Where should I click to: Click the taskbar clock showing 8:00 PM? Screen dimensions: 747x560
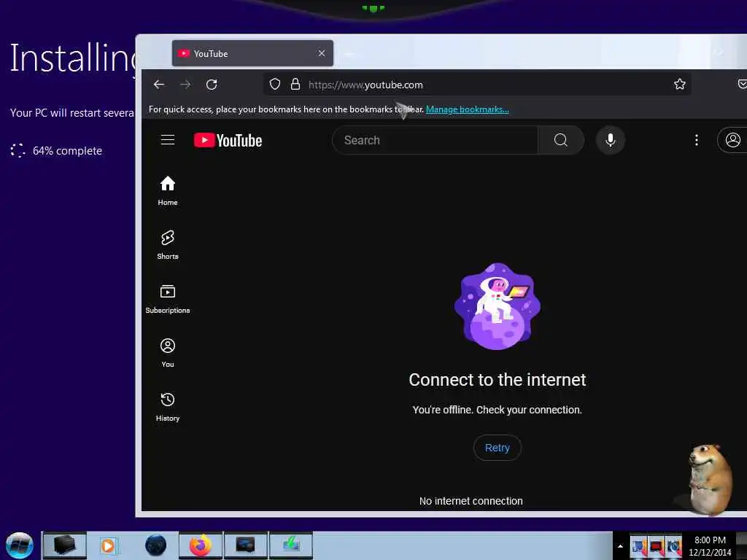710,546
